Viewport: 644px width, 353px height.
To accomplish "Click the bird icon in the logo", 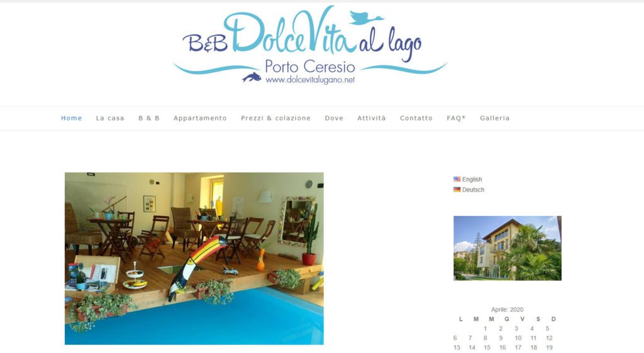I will 365,18.
